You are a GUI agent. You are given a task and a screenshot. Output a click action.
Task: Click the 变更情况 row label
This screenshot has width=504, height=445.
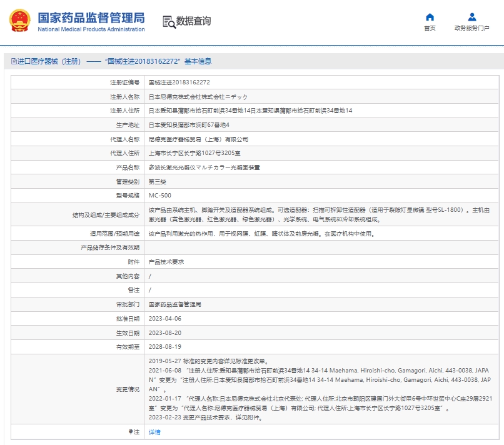(127, 389)
